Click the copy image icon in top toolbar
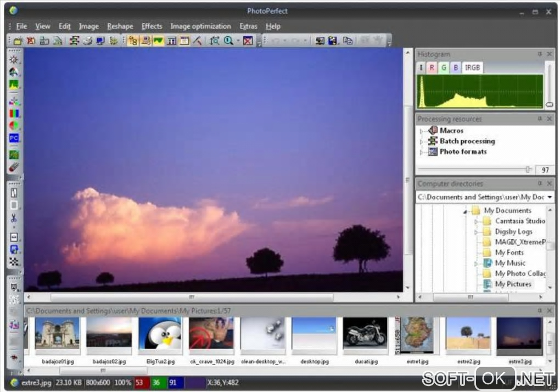The height and width of the screenshot is (392, 560). 347,41
